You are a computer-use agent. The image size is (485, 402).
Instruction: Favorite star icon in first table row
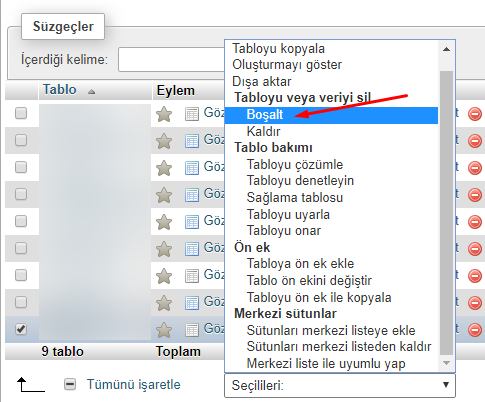tap(164, 114)
